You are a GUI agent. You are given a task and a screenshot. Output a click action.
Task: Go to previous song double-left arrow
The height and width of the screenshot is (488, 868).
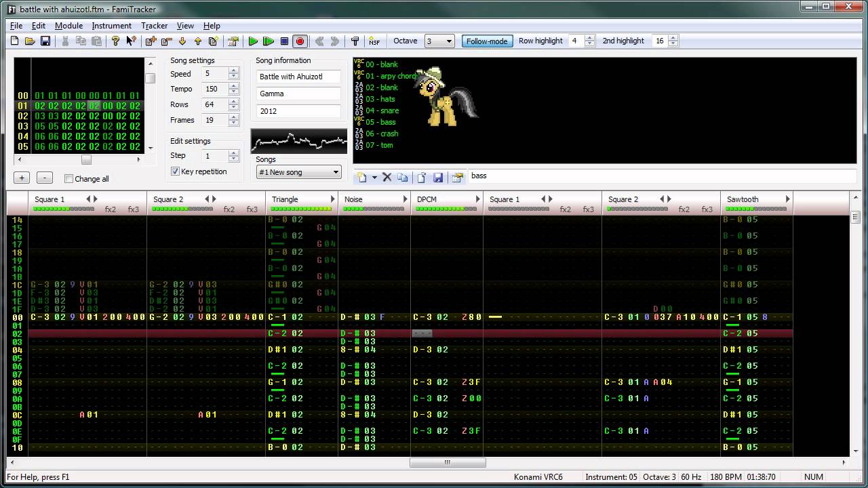click(x=319, y=41)
